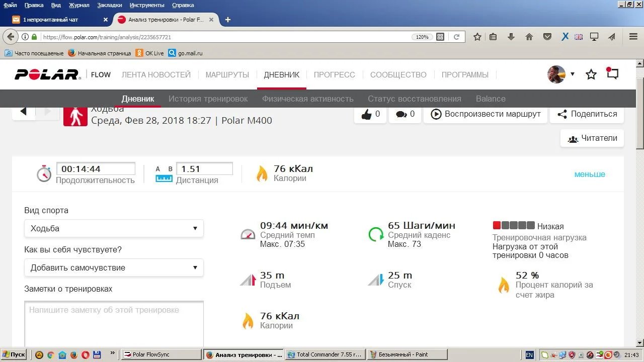Click the site information icon in address bar
The height and width of the screenshot is (362, 644).
click(25, 37)
